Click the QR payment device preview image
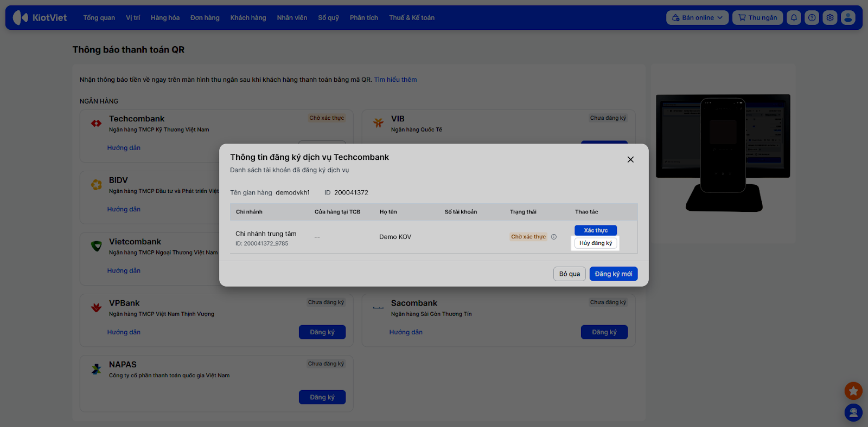Viewport: 868px width, 427px height. pyautogui.click(x=723, y=153)
